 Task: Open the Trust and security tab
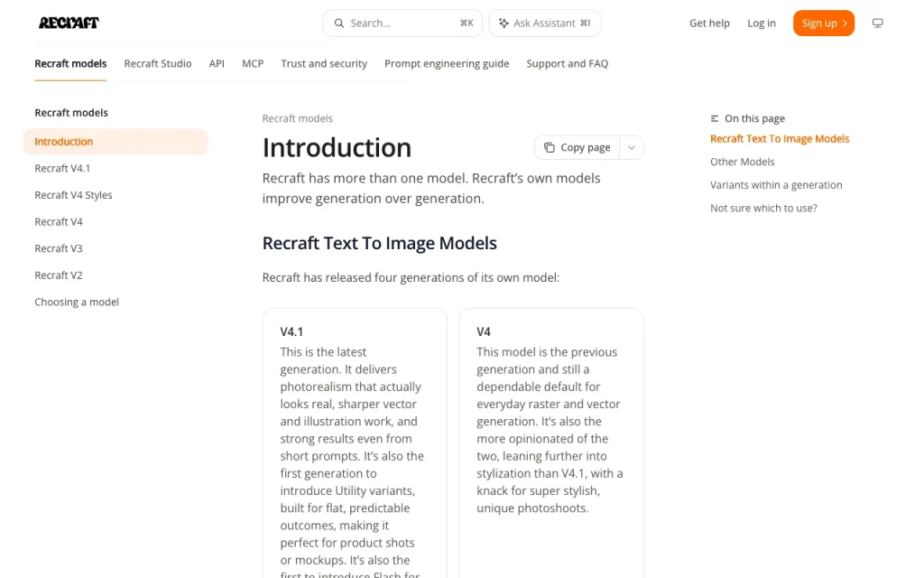[x=324, y=64]
